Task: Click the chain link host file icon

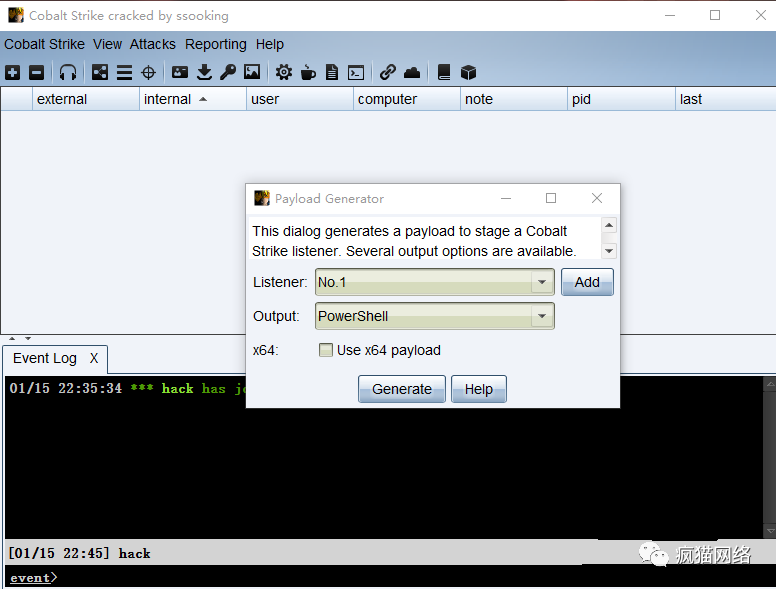Action: pos(388,73)
